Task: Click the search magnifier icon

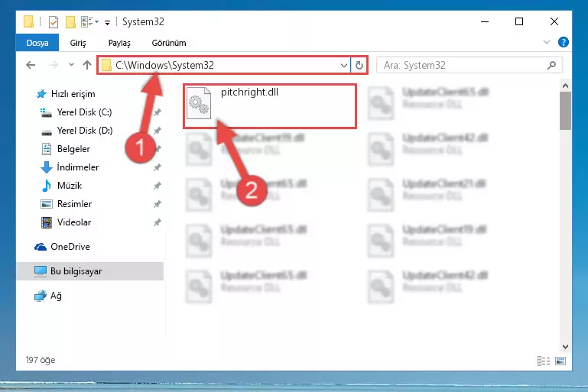Action: point(551,65)
